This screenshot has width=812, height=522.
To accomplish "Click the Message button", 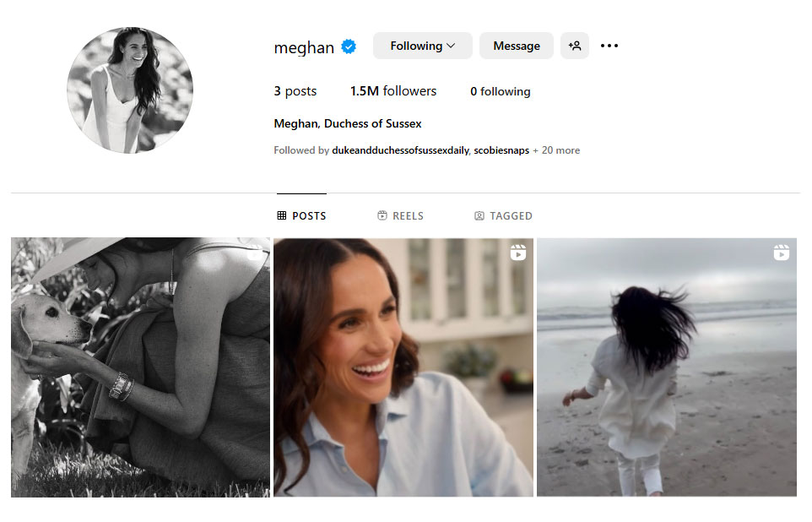I will [x=517, y=46].
